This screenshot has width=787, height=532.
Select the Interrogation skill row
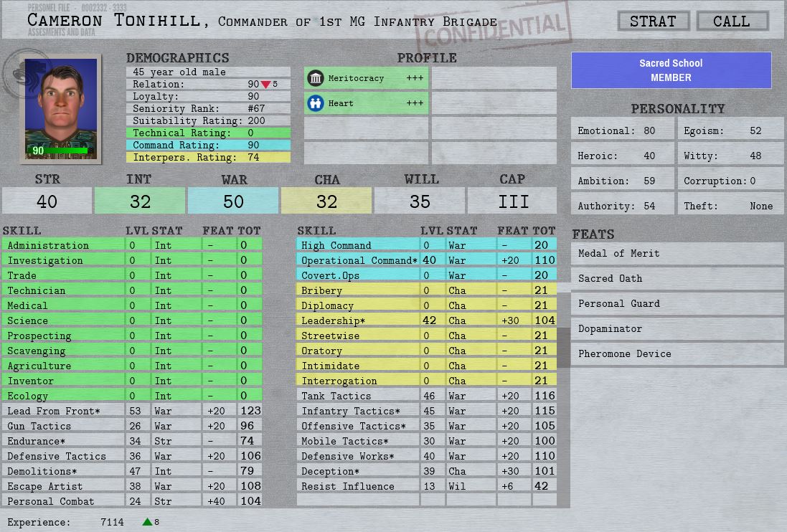point(427,381)
